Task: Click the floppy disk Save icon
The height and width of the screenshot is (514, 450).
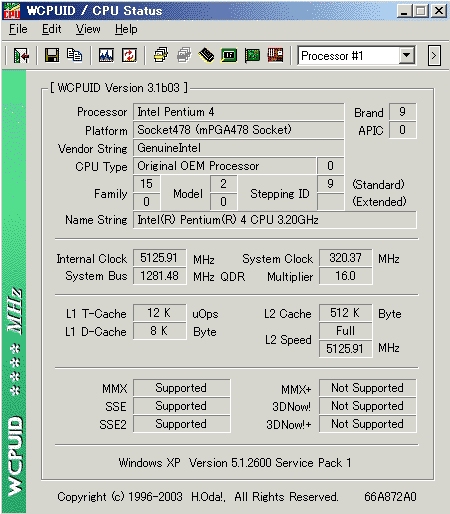Action: [52, 55]
